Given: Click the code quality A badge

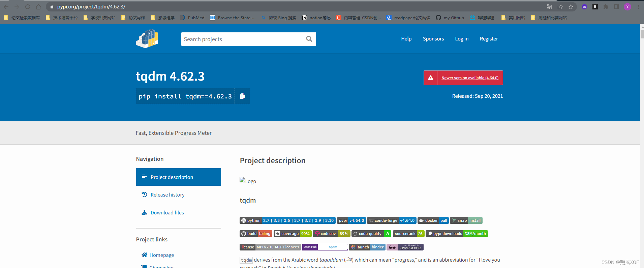Looking at the screenshot, I should [x=371, y=234].
